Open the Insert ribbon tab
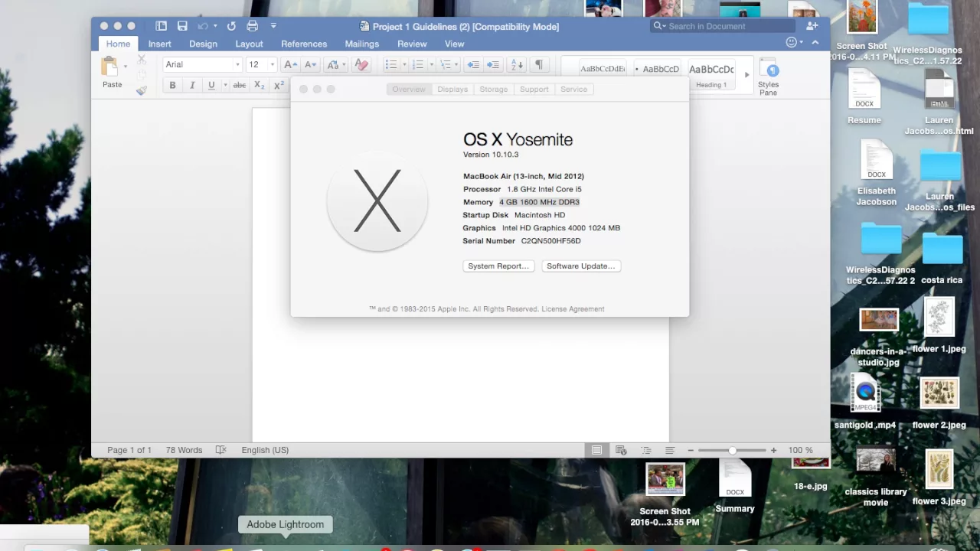This screenshot has width=980, height=551. coord(159,44)
